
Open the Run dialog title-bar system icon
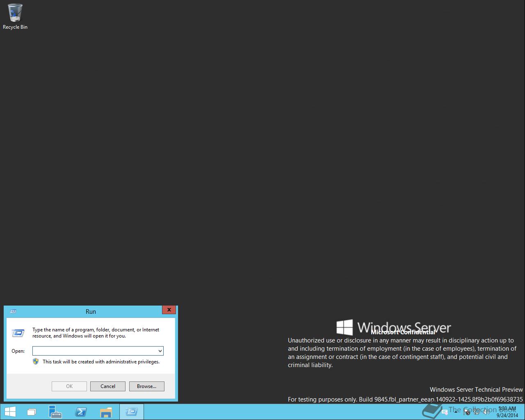pos(13,311)
